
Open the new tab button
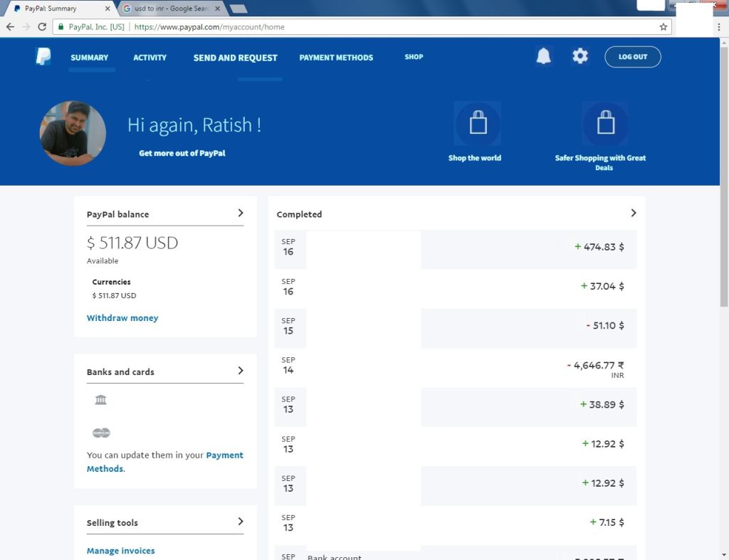pyautogui.click(x=238, y=9)
